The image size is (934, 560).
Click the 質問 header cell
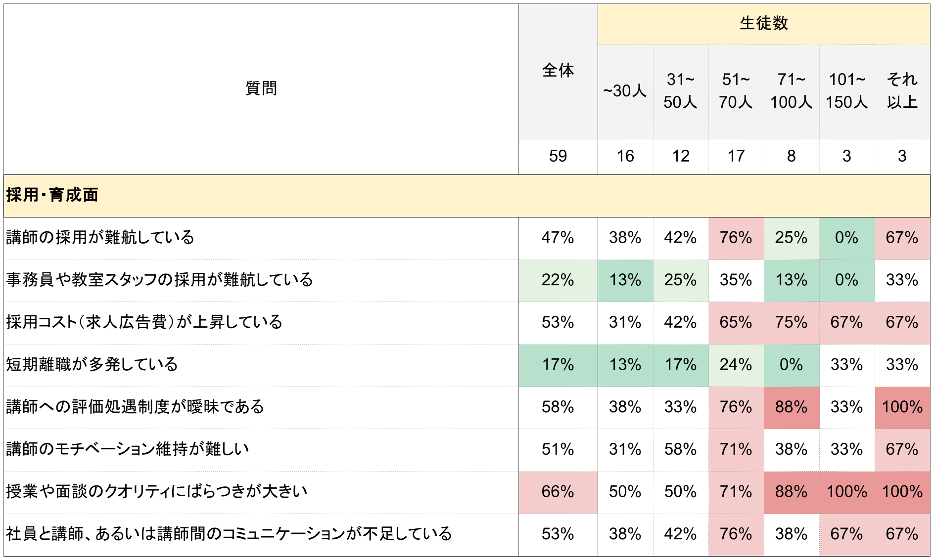(261, 88)
